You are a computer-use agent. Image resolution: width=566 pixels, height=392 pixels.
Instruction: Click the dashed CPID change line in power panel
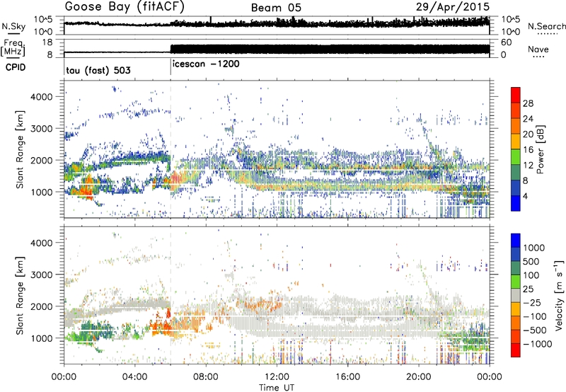[x=171, y=149]
